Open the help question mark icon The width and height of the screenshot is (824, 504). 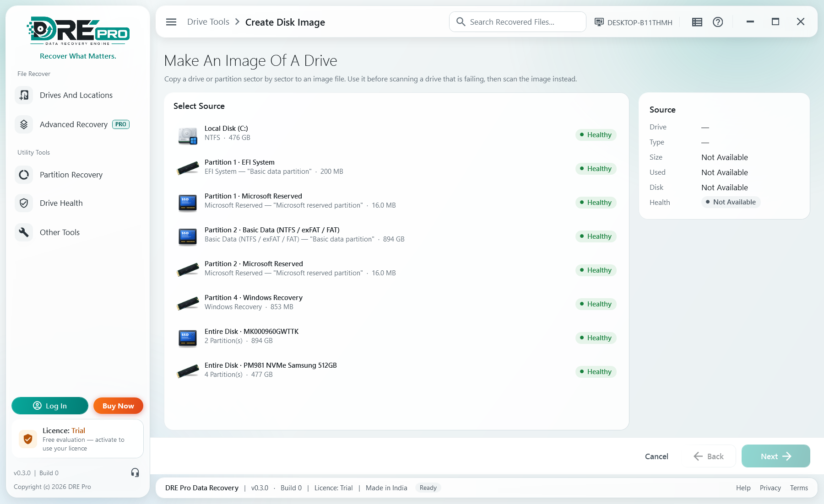pos(718,22)
